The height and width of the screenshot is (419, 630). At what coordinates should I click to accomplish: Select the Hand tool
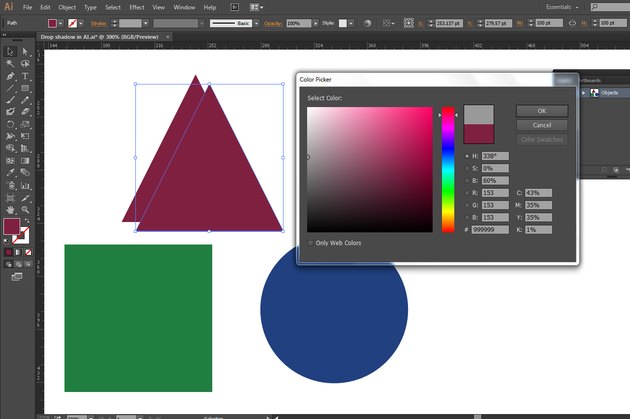pyautogui.click(x=10, y=210)
